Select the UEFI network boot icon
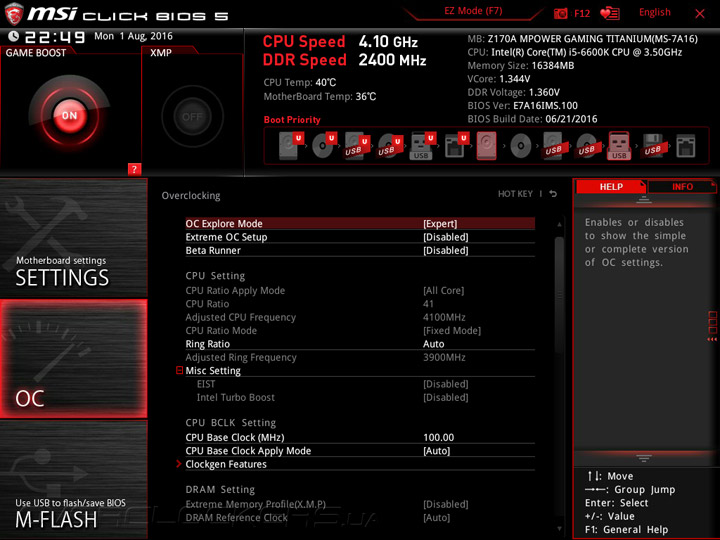The height and width of the screenshot is (540, 720). tap(456, 146)
